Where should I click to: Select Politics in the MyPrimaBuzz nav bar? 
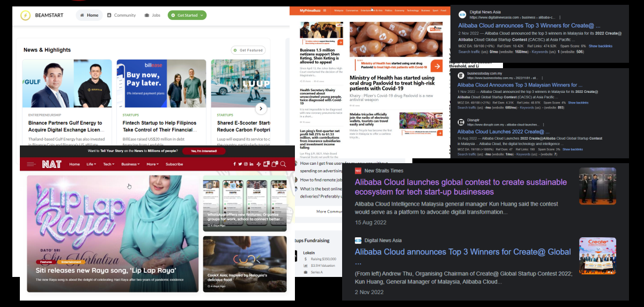point(388,10)
